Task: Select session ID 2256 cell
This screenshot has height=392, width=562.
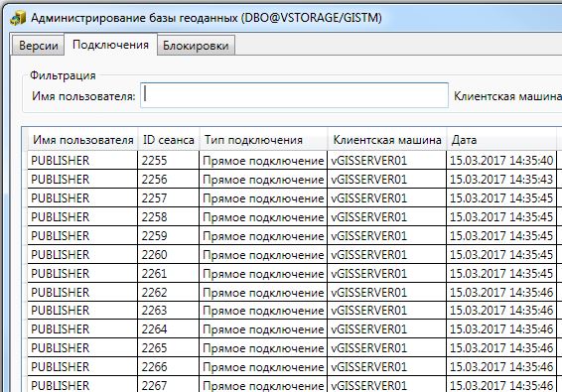Action: tap(168, 180)
